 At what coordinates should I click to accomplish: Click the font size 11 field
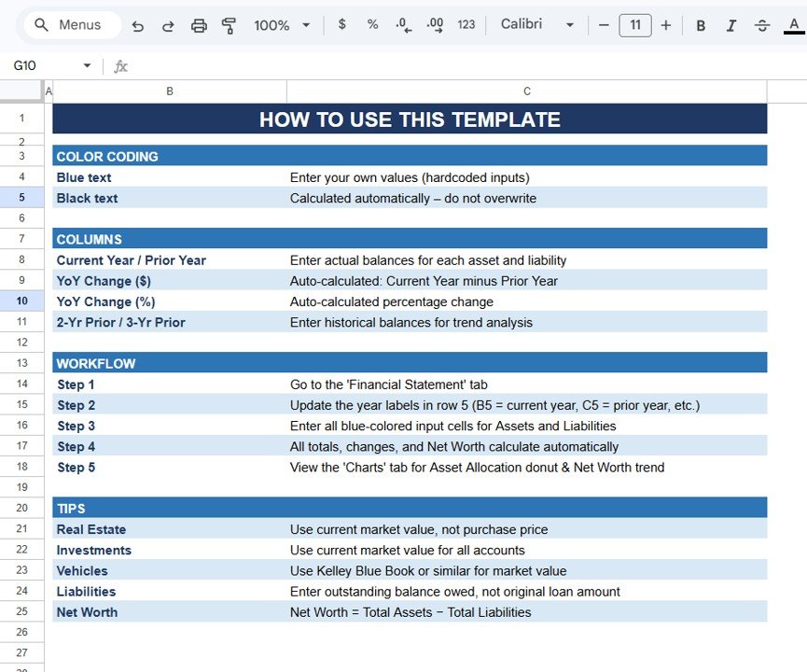pos(635,25)
